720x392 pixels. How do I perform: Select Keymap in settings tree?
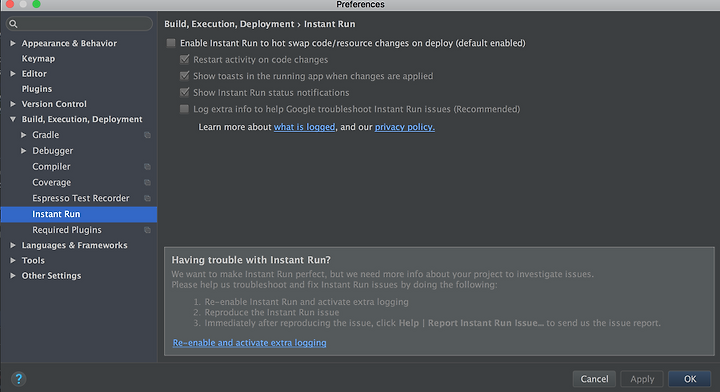click(x=38, y=58)
